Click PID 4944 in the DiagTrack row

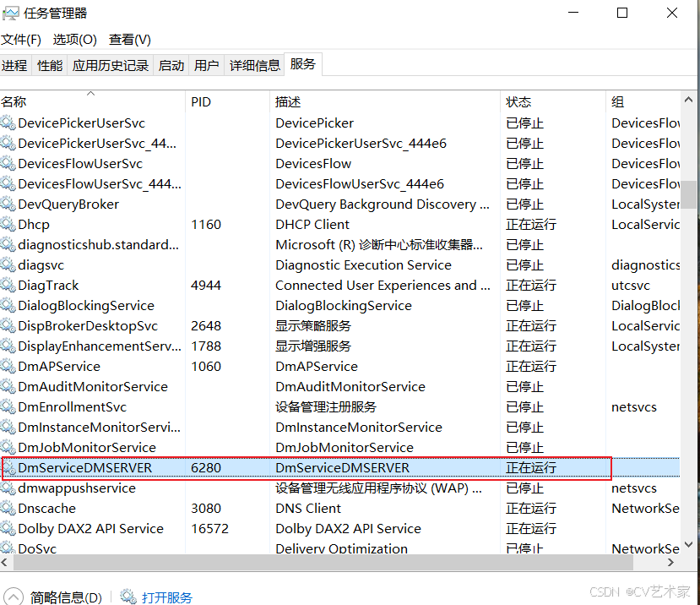(x=206, y=285)
